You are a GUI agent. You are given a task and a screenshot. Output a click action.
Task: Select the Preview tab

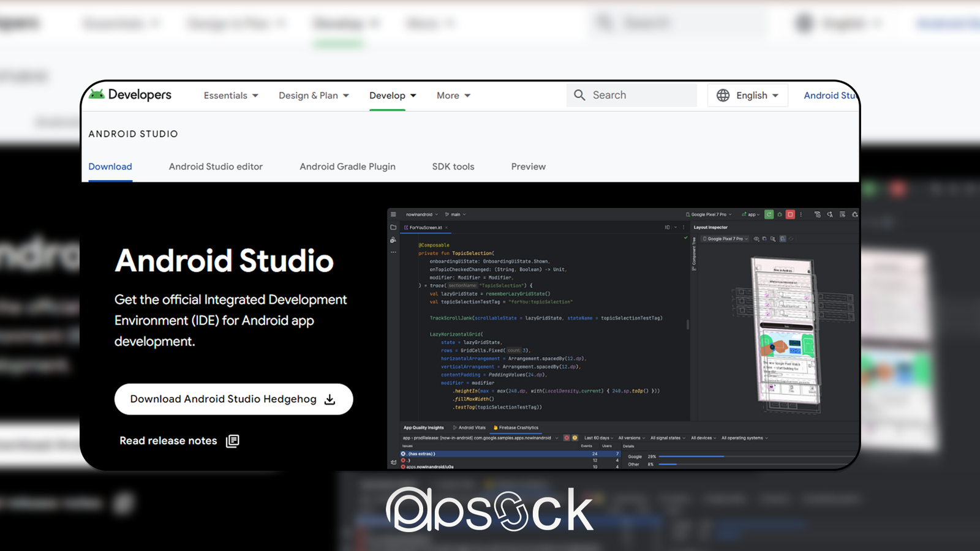point(529,167)
